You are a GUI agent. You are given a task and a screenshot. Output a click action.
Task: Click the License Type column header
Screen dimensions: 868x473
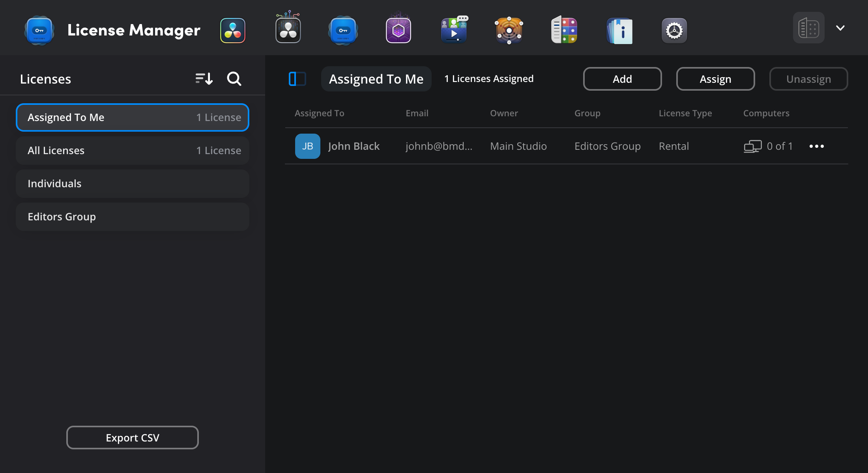click(685, 113)
